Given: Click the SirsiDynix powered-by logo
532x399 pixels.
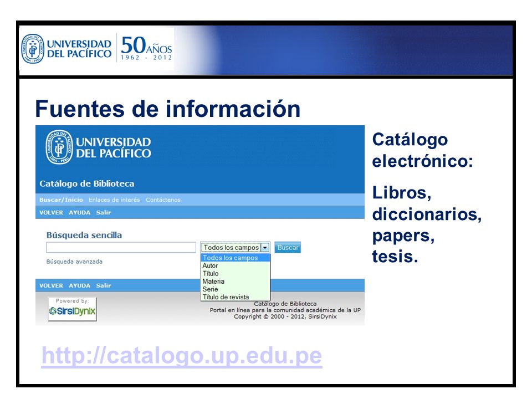Looking at the screenshot, I should coord(72,309).
